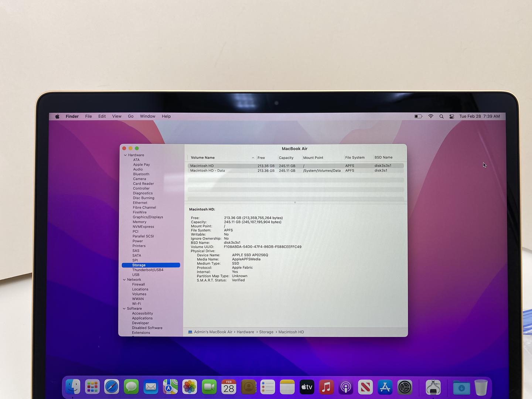Collapse the Software section
Viewport: 532px width, 399px height.
coord(124,308)
